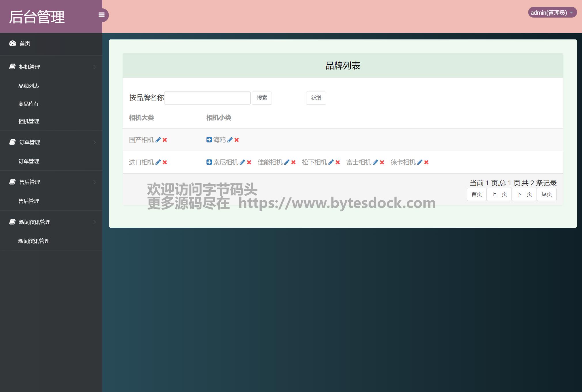582x392 pixels.
Task: Open the admin(管理员) user dropdown
Action: (x=552, y=13)
